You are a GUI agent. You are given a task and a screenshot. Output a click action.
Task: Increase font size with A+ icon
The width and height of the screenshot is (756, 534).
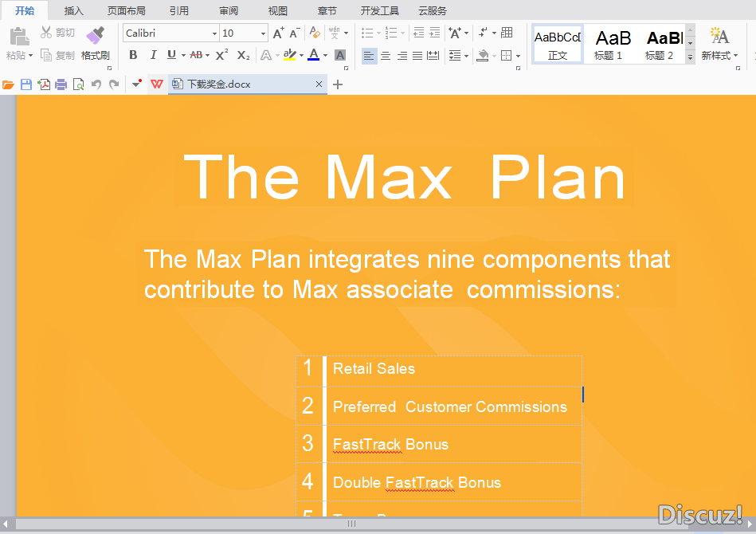278,33
